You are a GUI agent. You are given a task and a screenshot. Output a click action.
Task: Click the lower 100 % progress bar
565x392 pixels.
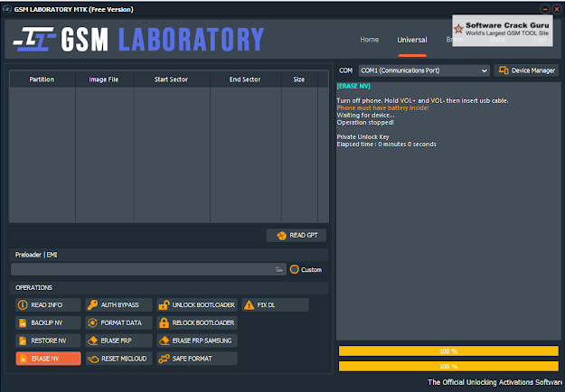[x=448, y=366]
